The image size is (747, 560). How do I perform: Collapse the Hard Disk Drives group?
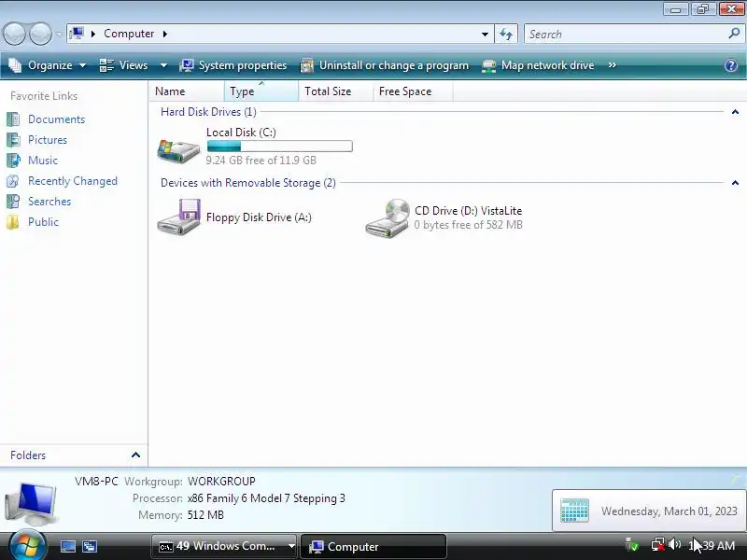click(x=735, y=112)
